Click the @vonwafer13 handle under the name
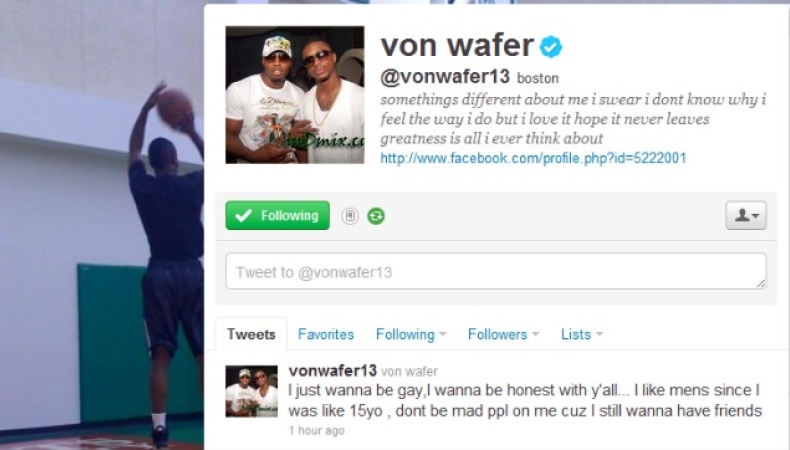Screen dimensions: 790x450 pos(445,77)
